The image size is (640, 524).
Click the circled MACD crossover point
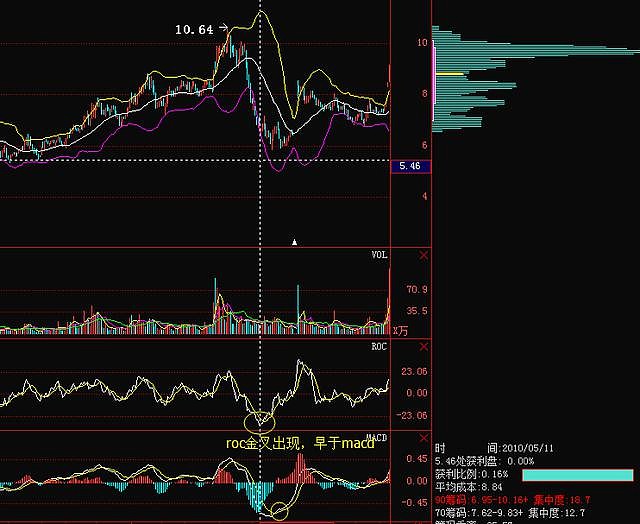click(x=279, y=512)
